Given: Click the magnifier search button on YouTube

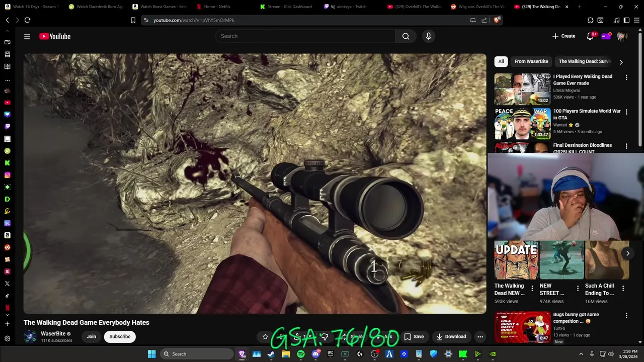Looking at the screenshot, I should click(x=406, y=36).
